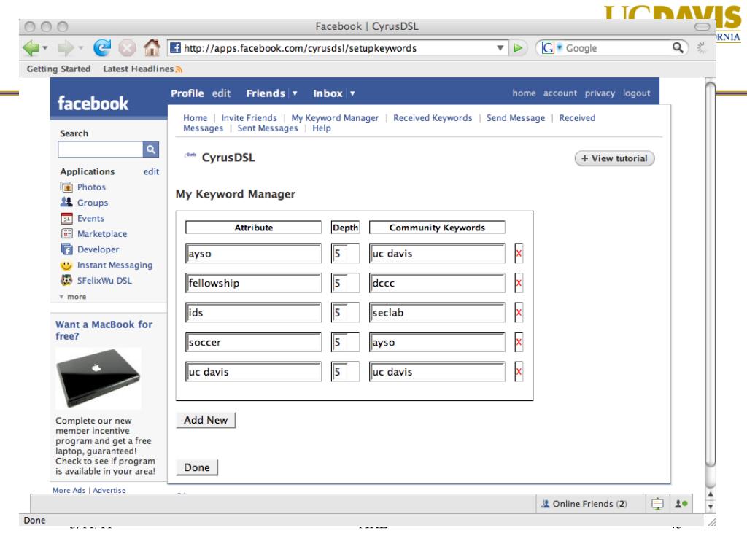
Task: Remove the 'fellowship' keyword row
Action: coord(519,283)
